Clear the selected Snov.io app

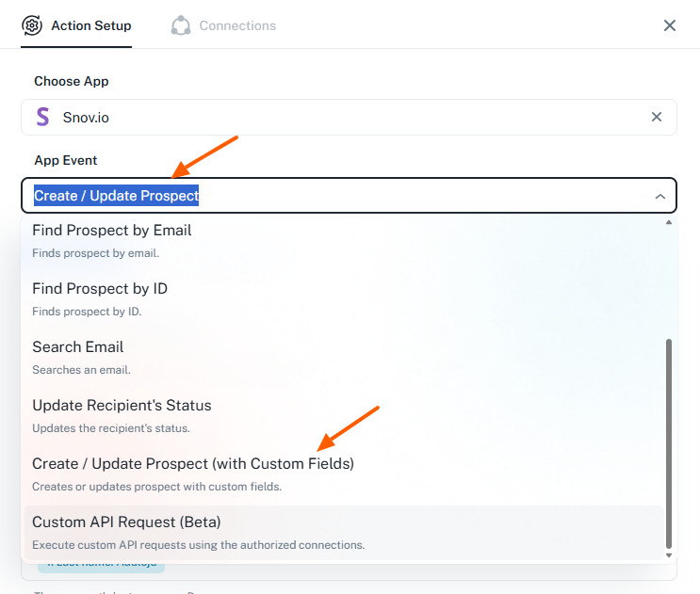pyautogui.click(x=657, y=117)
